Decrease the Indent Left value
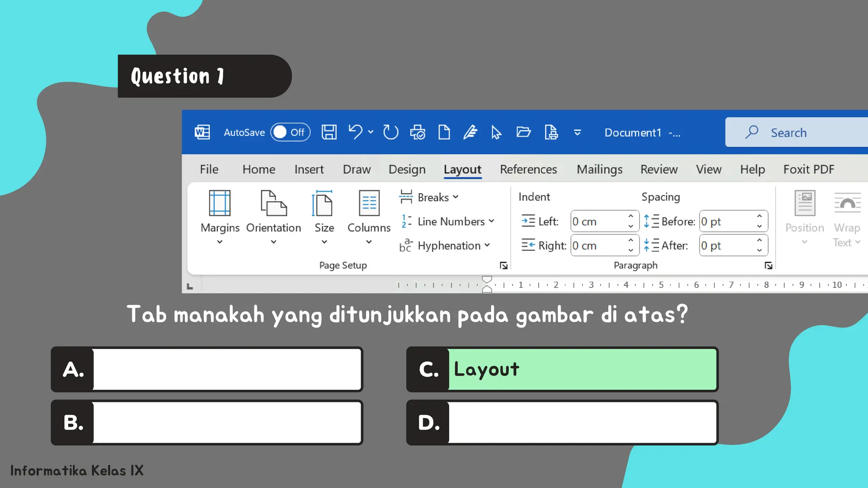Image resolution: width=868 pixels, height=488 pixels. [x=631, y=227]
